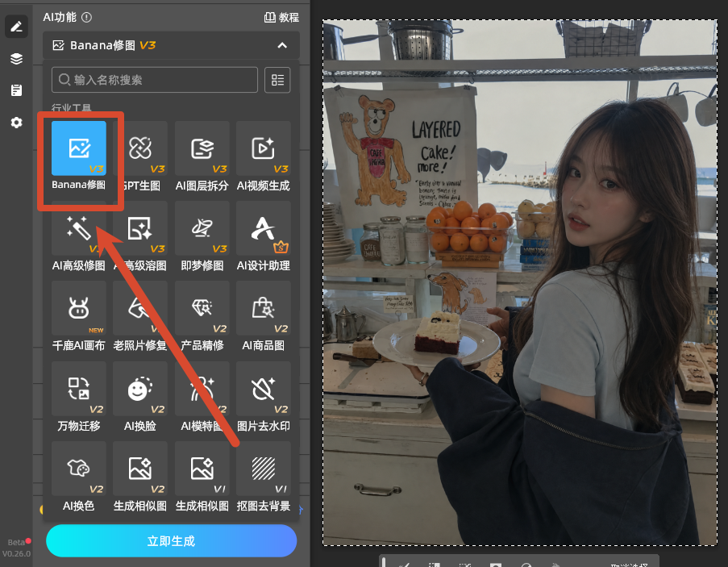The image size is (728, 567).
Task: Click the girl photo on the canvas
Action: click(x=520, y=282)
